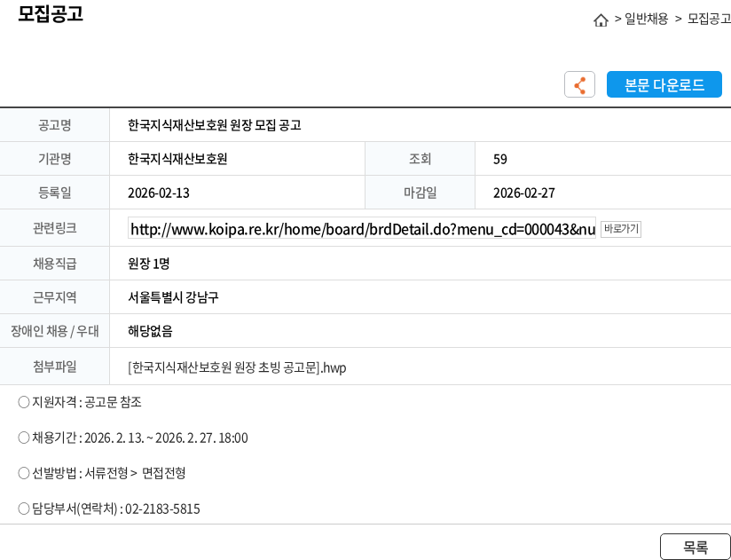Go back to list with 목록 button
The width and height of the screenshot is (731, 560).
click(695, 547)
